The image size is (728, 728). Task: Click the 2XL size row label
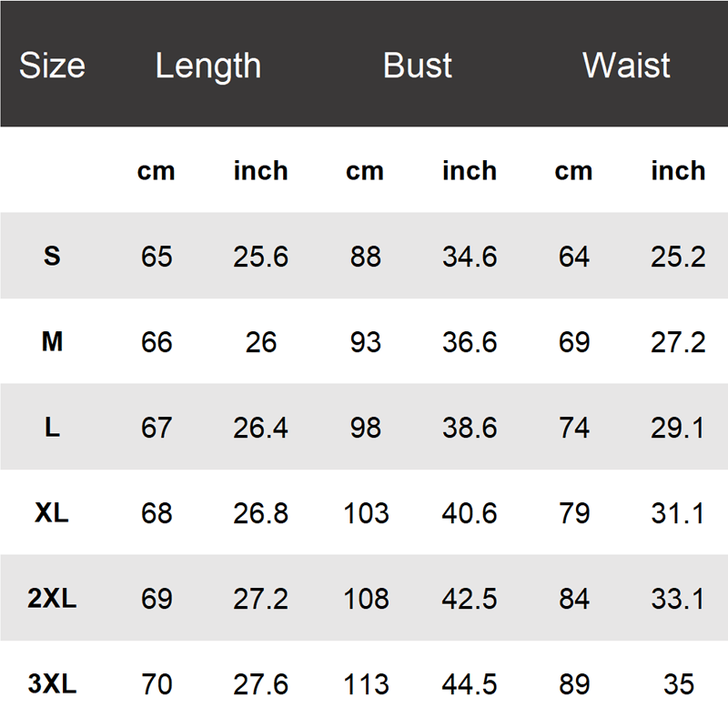(52, 598)
